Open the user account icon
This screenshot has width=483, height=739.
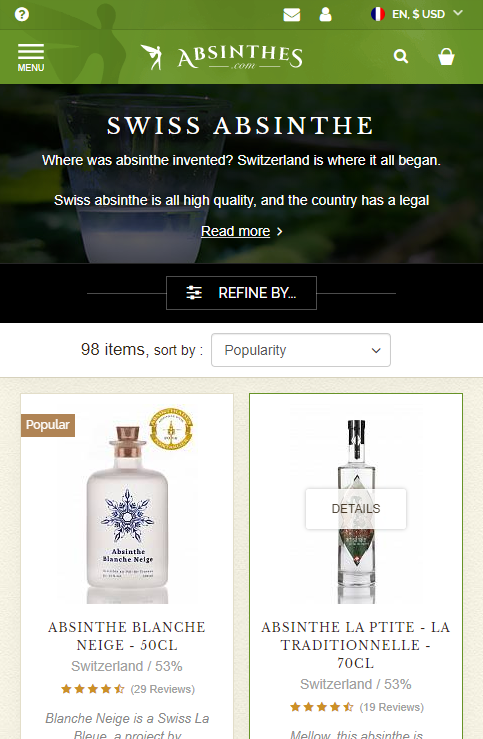tap(325, 14)
